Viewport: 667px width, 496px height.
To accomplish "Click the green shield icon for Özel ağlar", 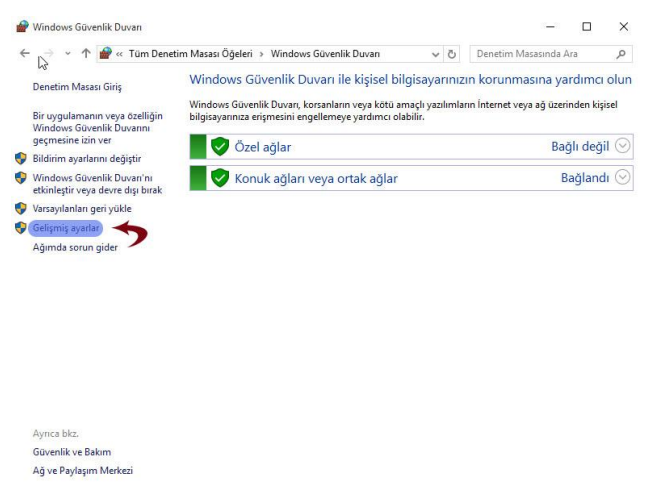I will (220, 147).
